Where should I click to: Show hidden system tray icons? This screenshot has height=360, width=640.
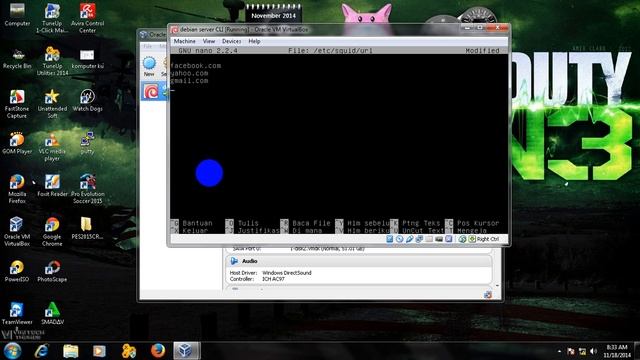coord(559,351)
